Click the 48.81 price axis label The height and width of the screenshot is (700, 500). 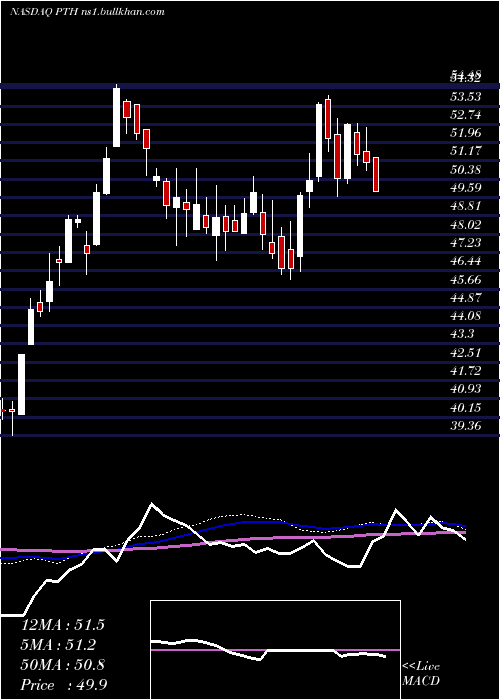click(x=466, y=206)
